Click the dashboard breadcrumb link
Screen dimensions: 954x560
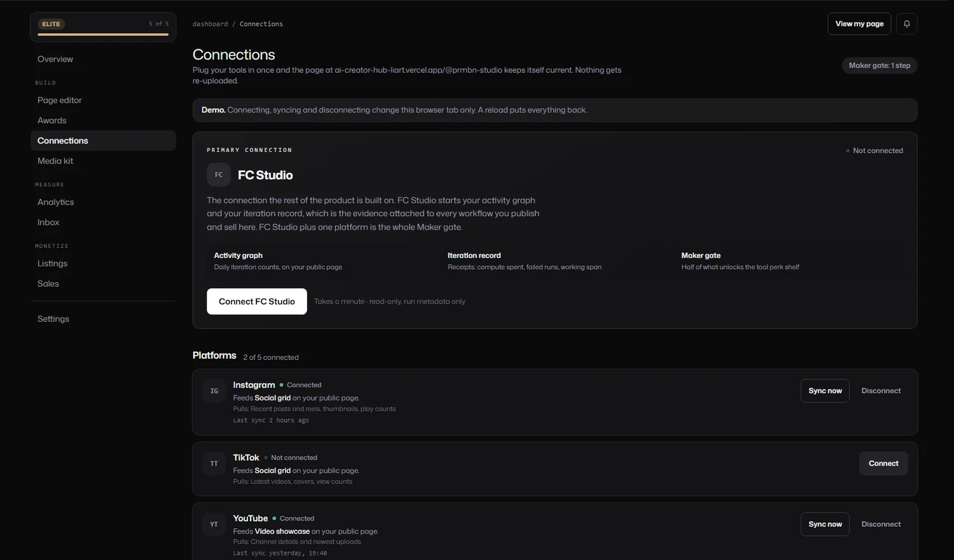(x=210, y=24)
